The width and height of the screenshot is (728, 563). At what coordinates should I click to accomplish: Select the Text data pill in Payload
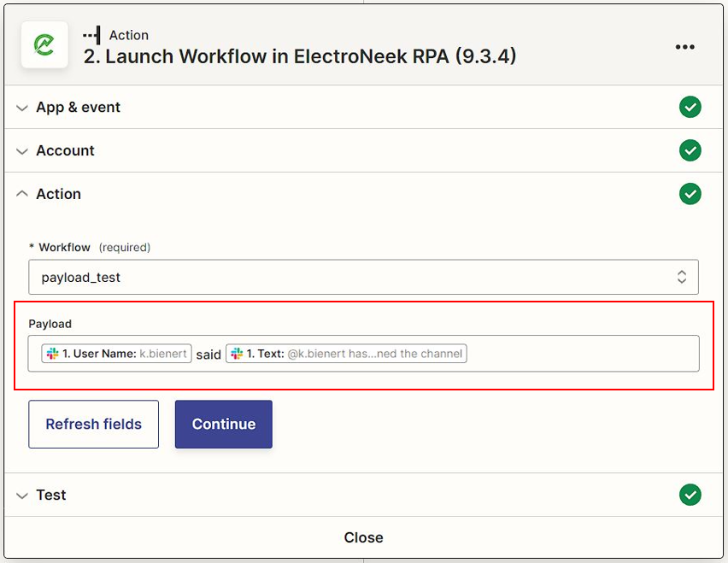tap(346, 354)
